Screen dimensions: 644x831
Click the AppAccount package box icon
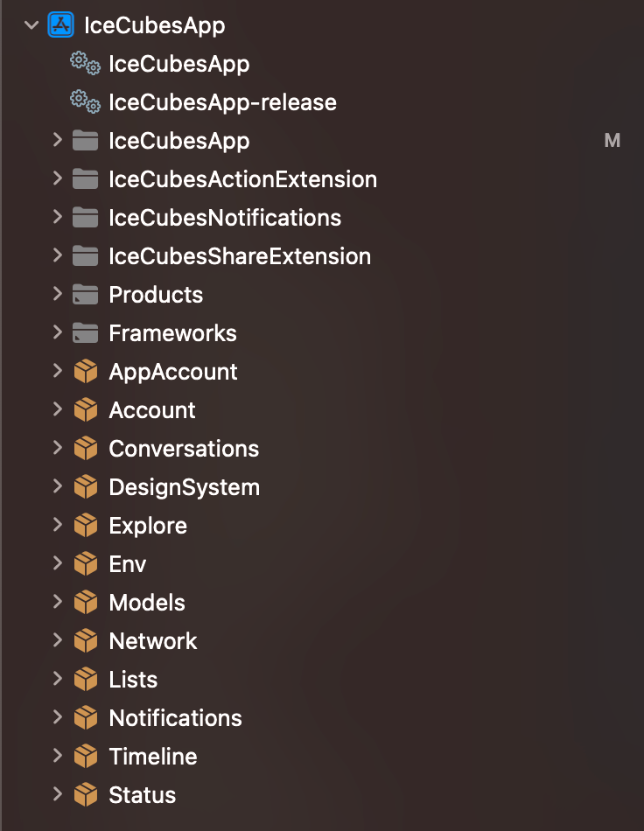pyautogui.click(x=86, y=372)
